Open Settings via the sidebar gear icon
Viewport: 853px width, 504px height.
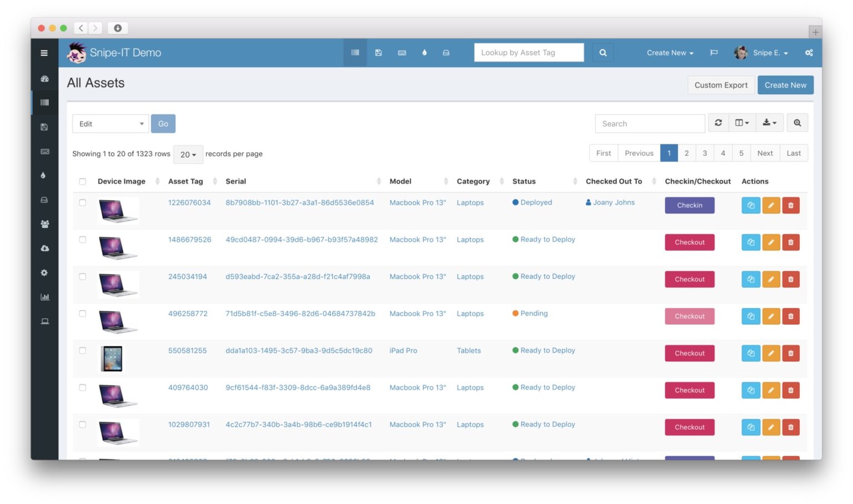coord(44,273)
